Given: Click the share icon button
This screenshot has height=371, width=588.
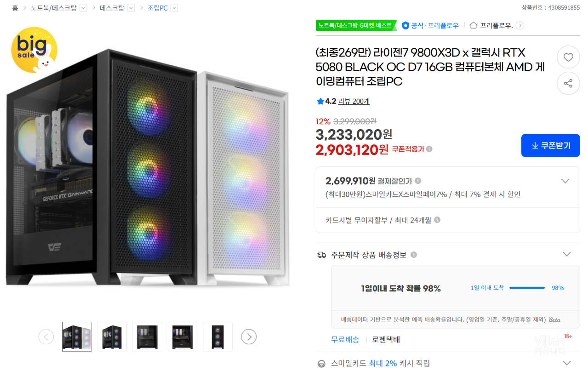Looking at the screenshot, I should tap(568, 83).
